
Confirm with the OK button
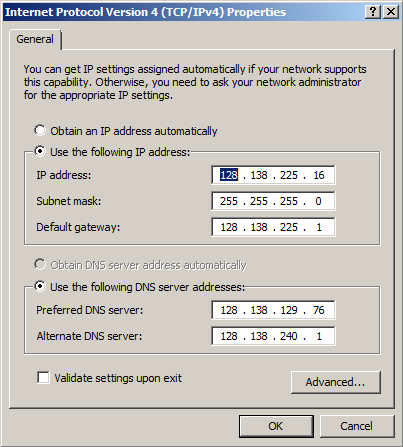point(276,426)
